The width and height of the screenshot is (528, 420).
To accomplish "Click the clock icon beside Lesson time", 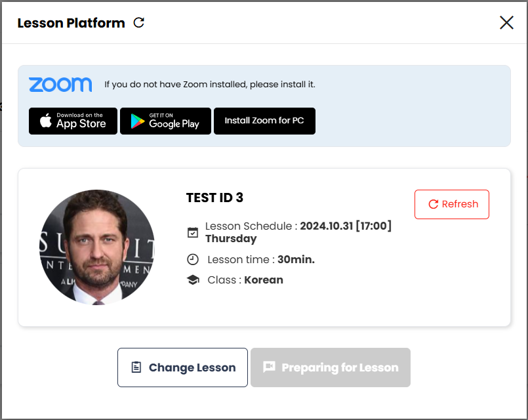I will pos(193,259).
